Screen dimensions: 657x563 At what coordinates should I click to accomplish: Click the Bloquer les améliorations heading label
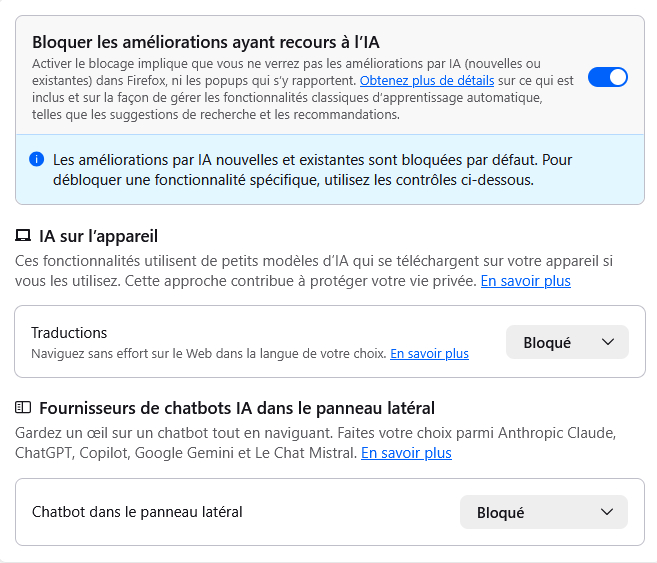click(206, 42)
